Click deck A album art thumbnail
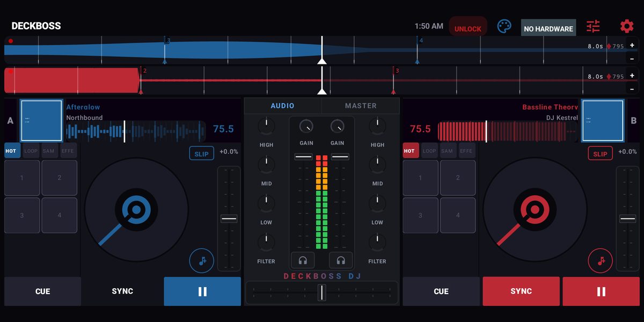 click(41, 121)
